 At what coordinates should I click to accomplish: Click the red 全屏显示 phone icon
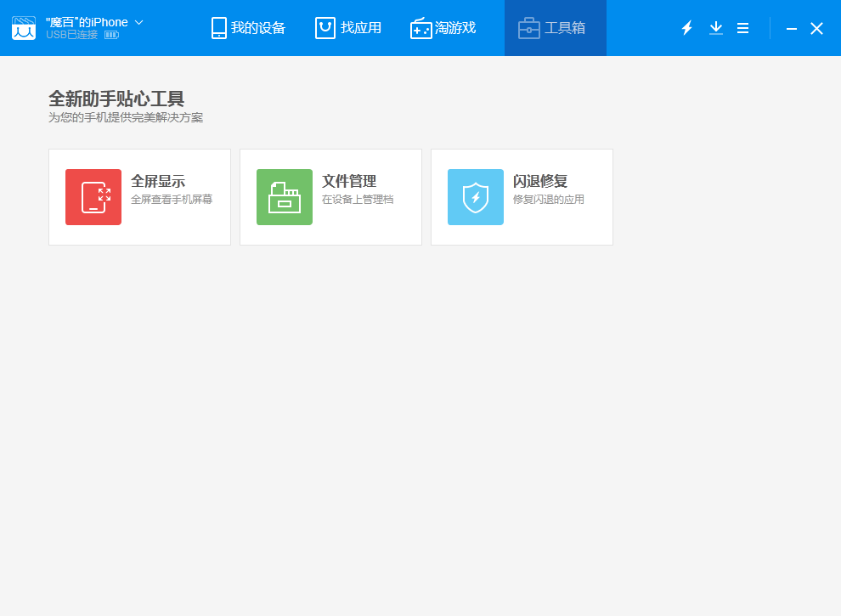pyautogui.click(x=93, y=197)
